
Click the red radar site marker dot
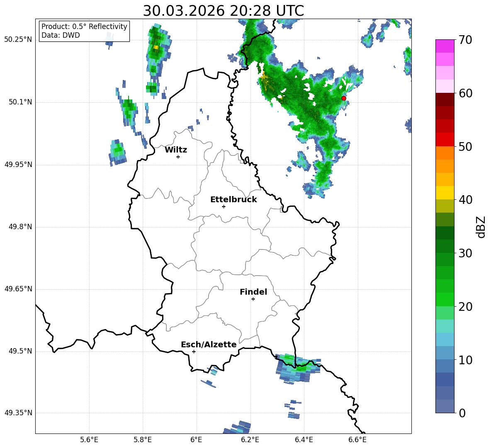pyautogui.click(x=343, y=98)
